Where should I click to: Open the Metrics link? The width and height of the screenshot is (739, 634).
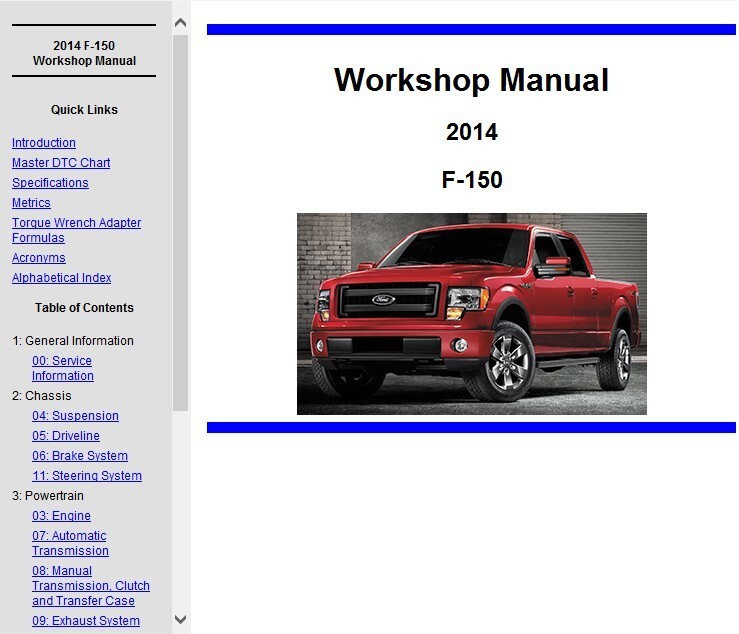[31, 203]
